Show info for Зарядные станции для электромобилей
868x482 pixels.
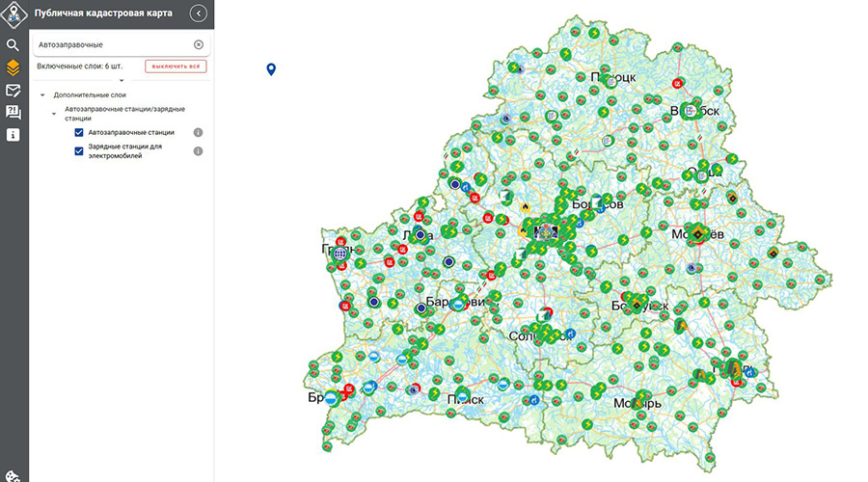(198, 151)
